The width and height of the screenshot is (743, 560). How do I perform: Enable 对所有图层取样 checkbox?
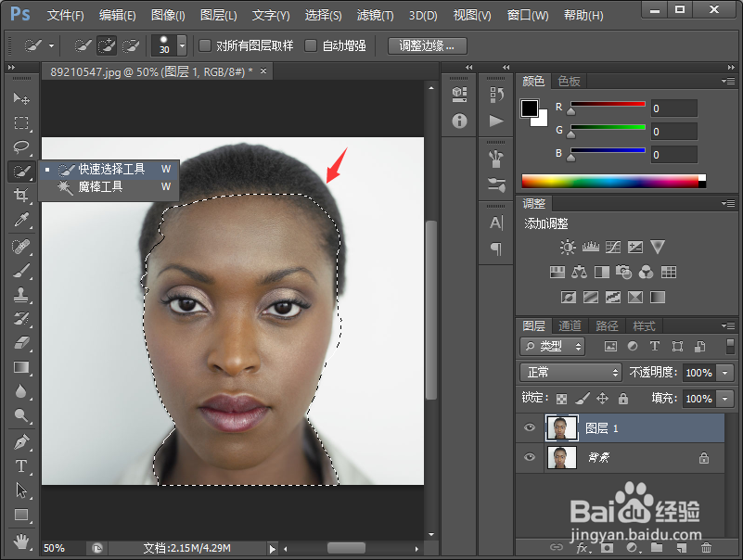[x=205, y=45]
